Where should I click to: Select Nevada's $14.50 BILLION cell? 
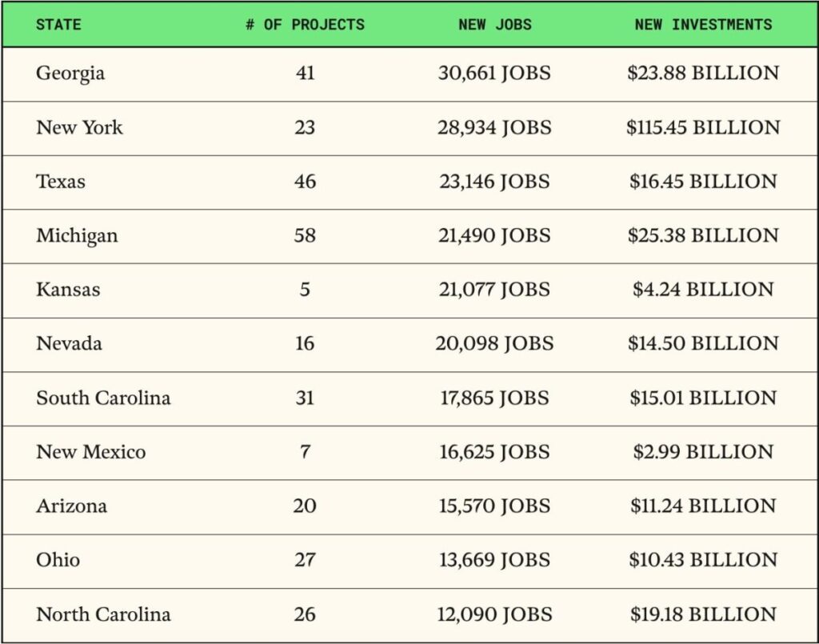703,343
